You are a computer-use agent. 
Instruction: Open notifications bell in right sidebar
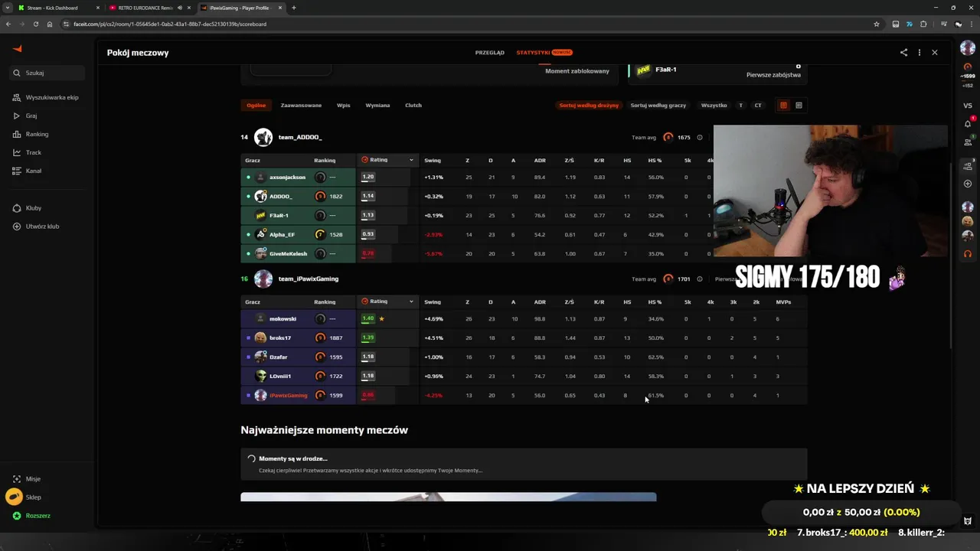tap(968, 123)
